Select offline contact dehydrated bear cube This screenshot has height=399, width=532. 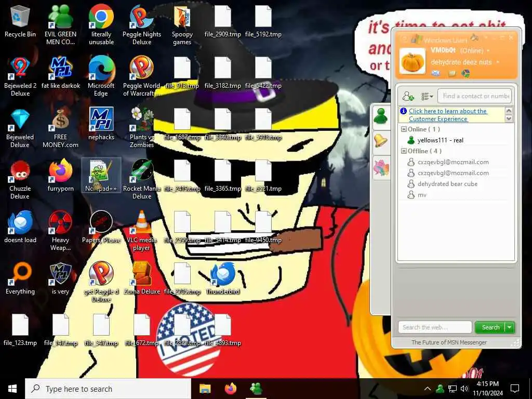point(447,184)
